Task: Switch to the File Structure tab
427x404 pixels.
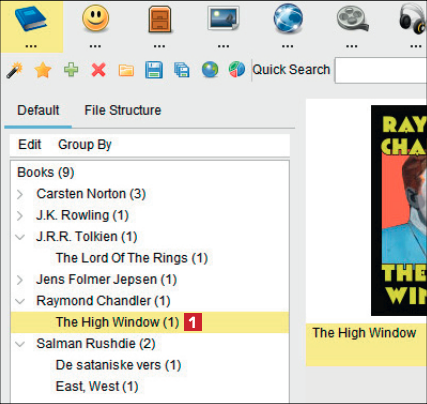Action: (123, 110)
